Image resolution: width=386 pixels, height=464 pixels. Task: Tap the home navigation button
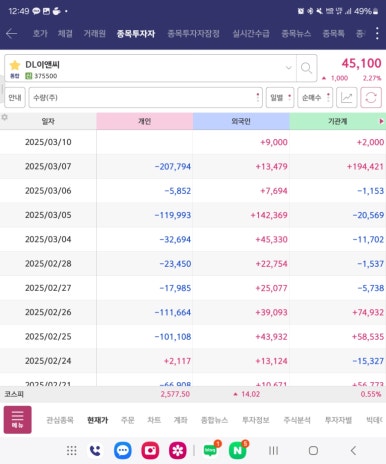pyautogui.click(x=313, y=451)
